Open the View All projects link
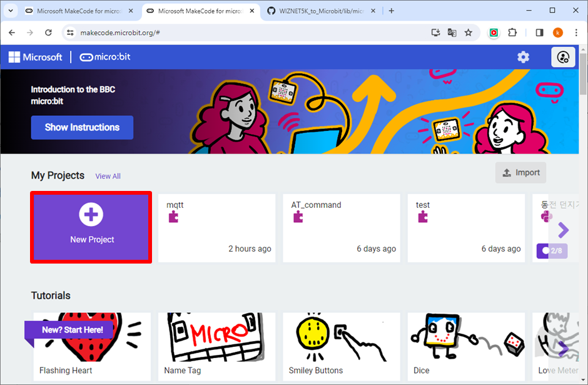588x385 pixels. click(108, 176)
